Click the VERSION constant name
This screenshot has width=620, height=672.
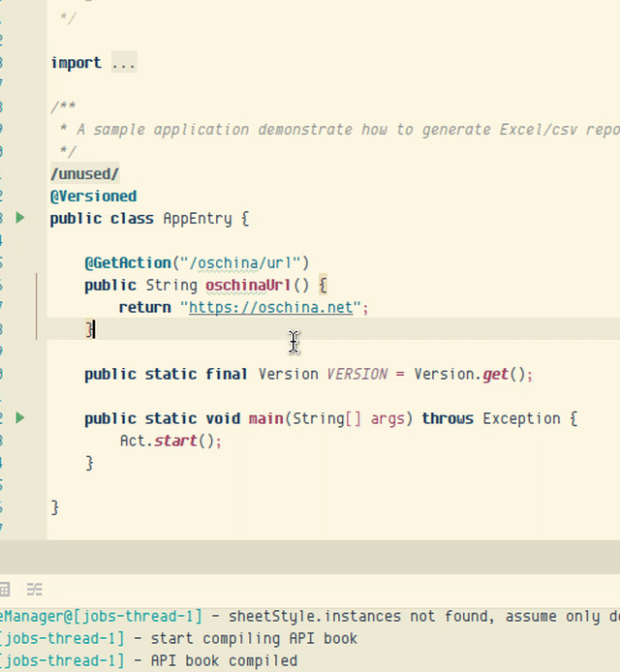(x=356, y=374)
